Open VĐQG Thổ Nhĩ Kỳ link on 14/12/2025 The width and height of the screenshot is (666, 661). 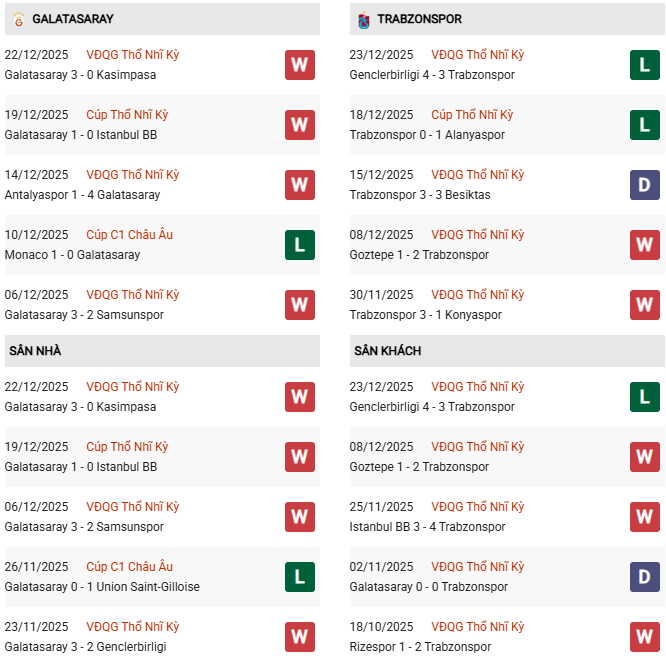pyautogui.click(x=133, y=175)
